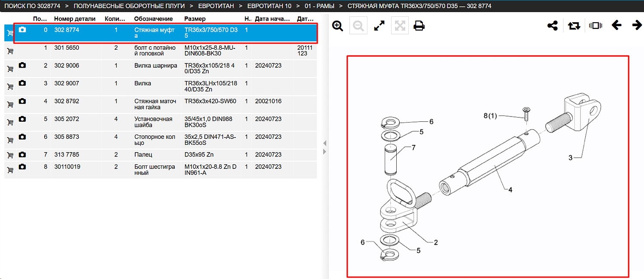Add part 313 7785 to cart
Screen dimensions: 644x279
point(10,155)
